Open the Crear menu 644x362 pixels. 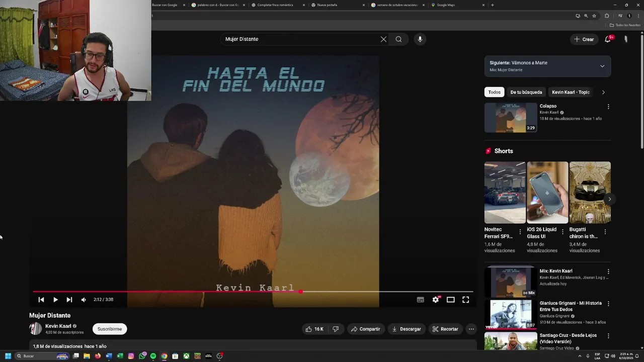[x=584, y=39]
